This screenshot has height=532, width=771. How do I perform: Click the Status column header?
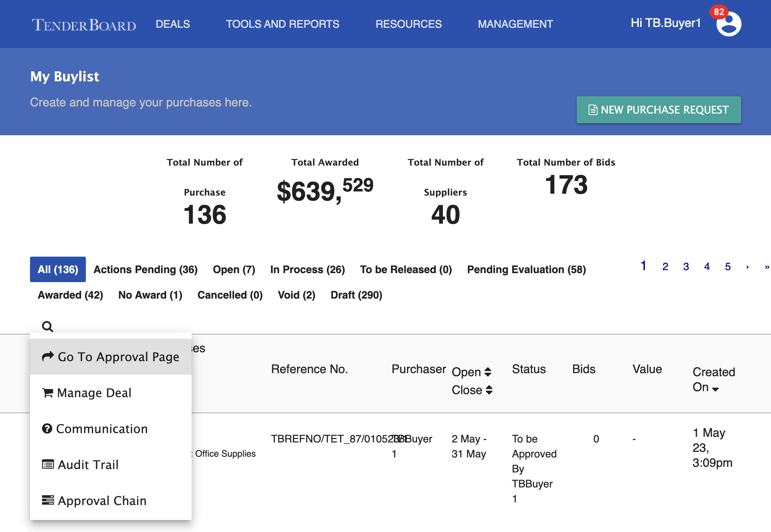(529, 369)
